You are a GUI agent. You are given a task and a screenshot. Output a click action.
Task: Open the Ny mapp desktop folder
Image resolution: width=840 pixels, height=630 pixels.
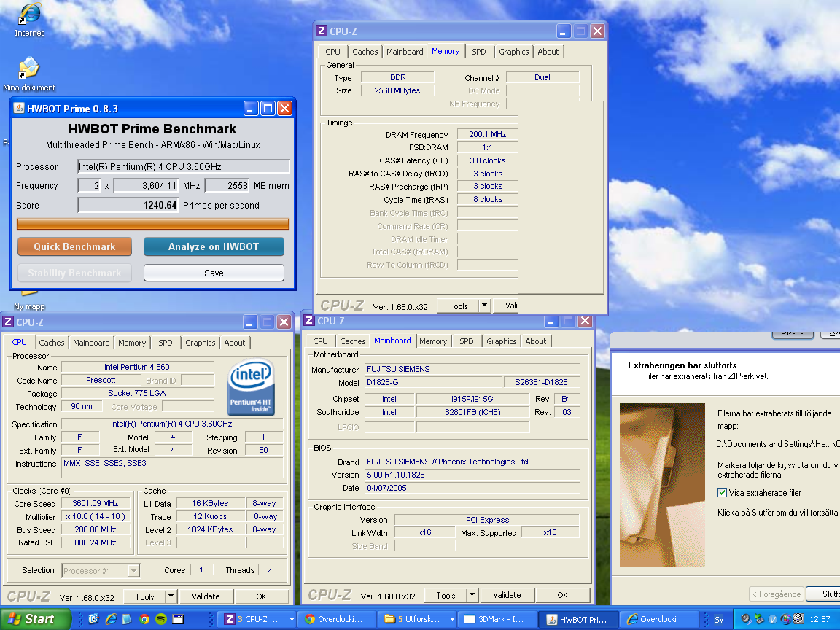coord(29,301)
